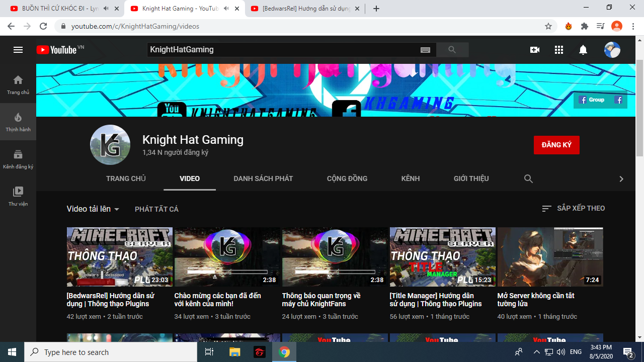This screenshot has width=644, height=362.
Task: Switch to the CỘNG ĐỒNG tab
Action: click(x=347, y=178)
